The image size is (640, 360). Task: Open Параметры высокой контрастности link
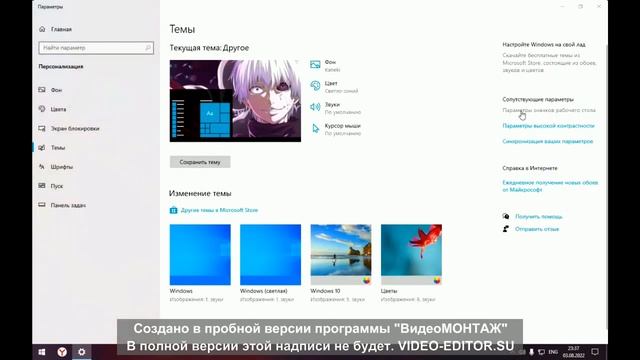[548, 126]
